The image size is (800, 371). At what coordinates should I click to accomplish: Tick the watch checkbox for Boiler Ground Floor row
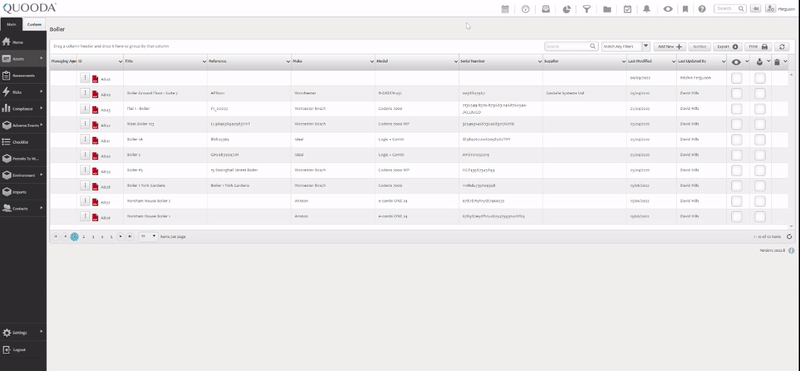[736, 93]
